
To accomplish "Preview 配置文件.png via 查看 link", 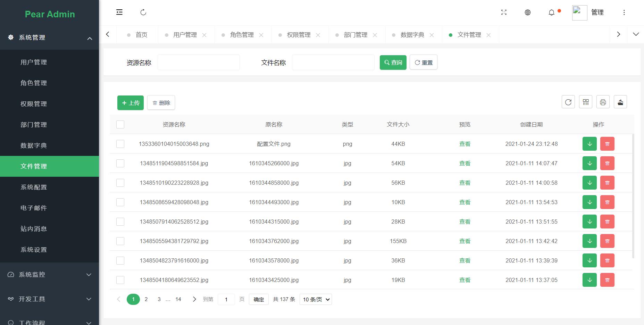I will [465, 144].
